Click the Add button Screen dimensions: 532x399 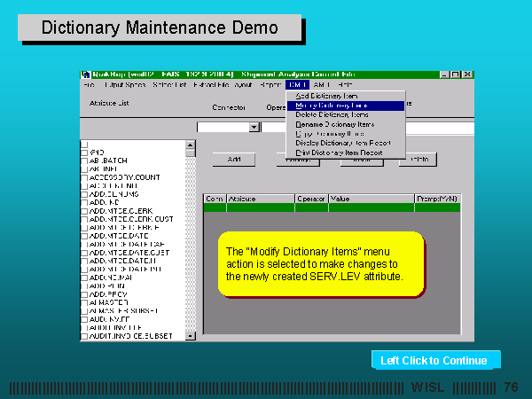coord(234,159)
